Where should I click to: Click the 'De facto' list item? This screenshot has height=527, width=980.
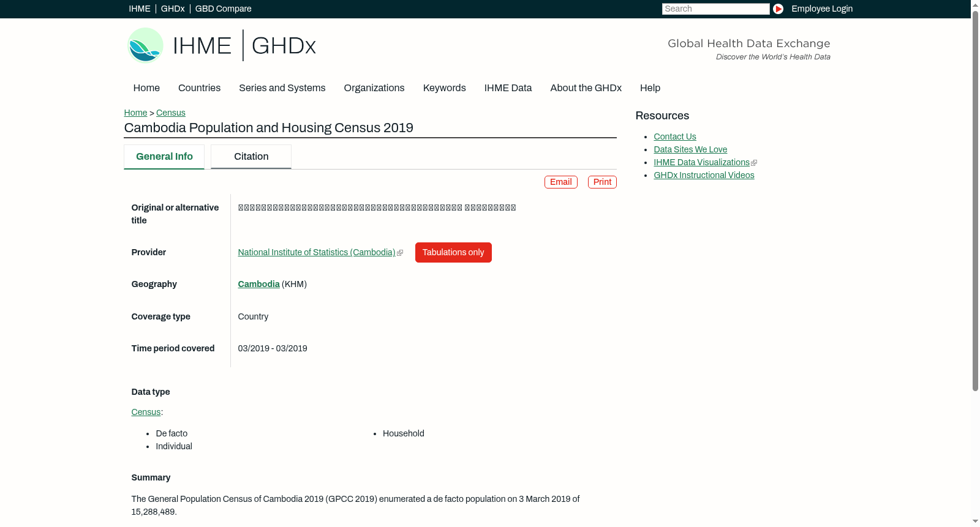(x=171, y=433)
